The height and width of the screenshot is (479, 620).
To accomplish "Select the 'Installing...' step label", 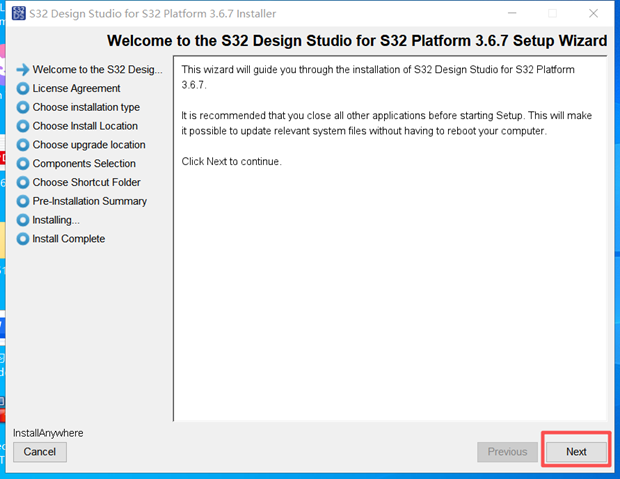I will [x=56, y=220].
